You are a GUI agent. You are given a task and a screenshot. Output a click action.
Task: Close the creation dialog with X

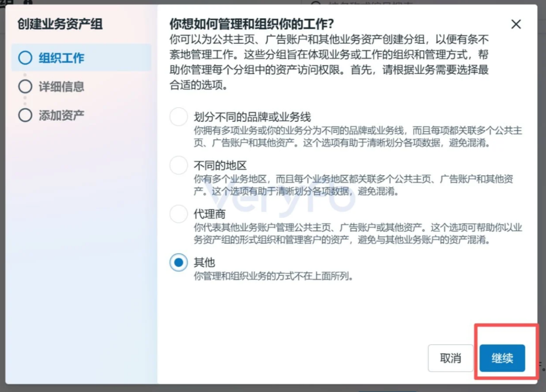516,24
